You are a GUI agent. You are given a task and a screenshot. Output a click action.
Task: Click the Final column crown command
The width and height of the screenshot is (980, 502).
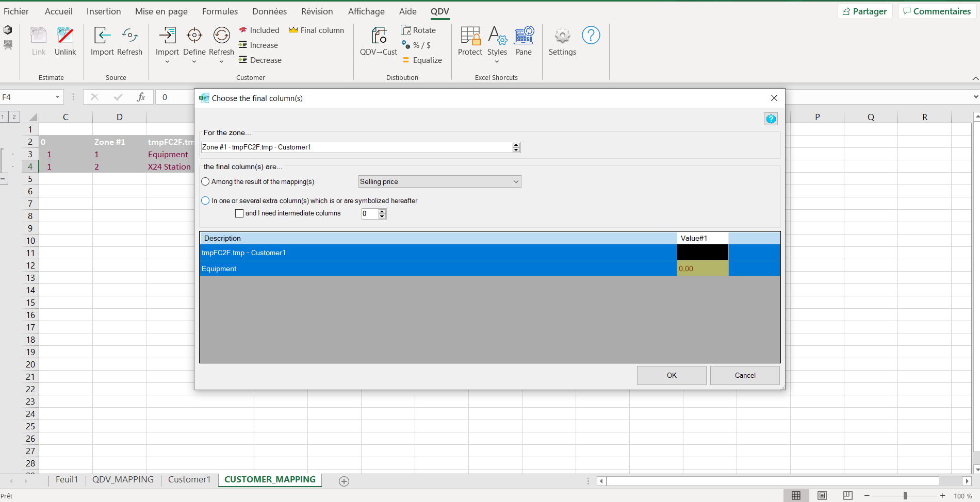[316, 30]
